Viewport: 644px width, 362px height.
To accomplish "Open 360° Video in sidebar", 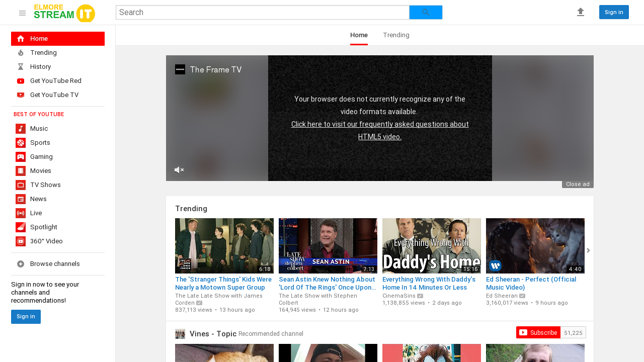I will [58, 241].
